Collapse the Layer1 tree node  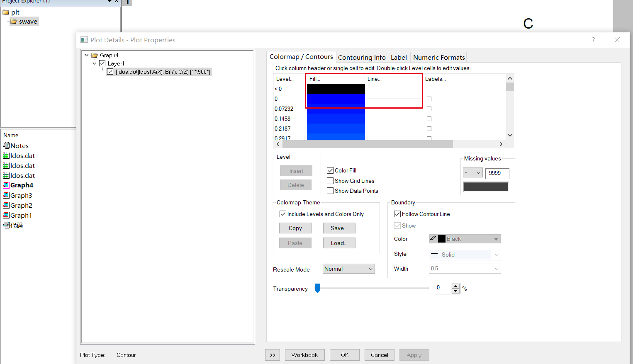(x=94, y=63)
